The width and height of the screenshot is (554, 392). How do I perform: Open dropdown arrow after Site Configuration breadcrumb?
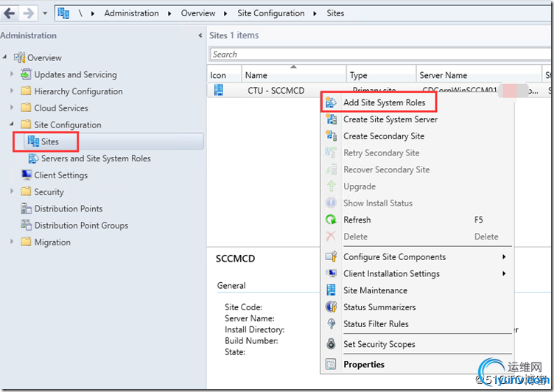pyautogui.click(x=315, y=14)
